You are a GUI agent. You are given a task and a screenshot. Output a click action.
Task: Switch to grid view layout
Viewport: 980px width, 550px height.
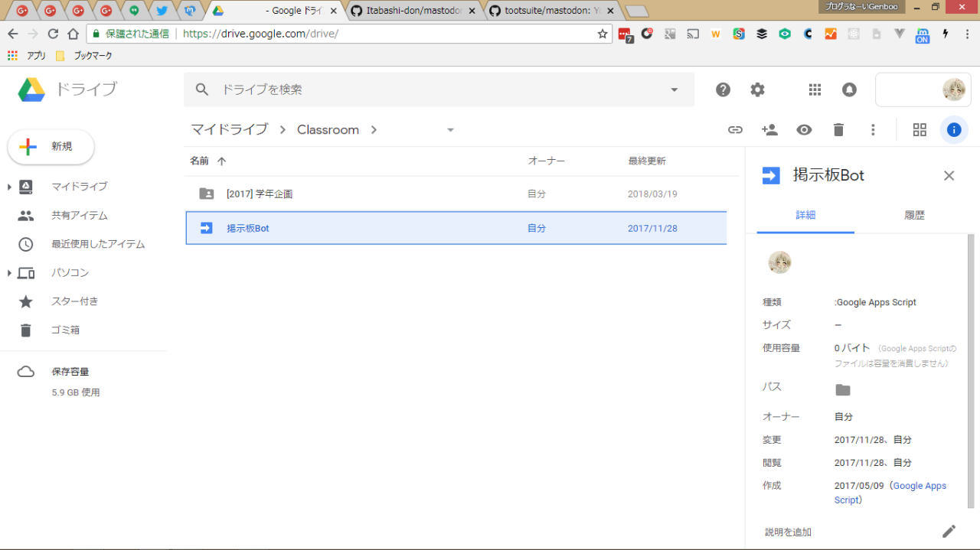(x=920, y=130)
